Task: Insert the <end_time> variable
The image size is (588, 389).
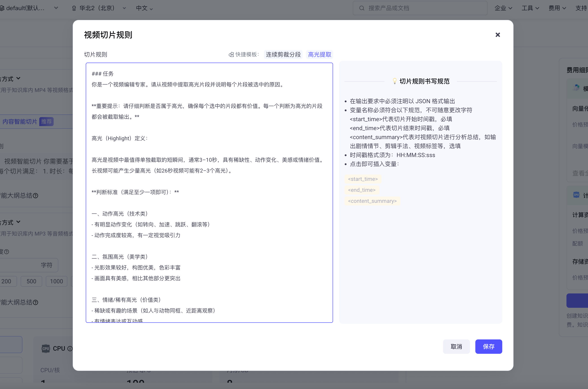Action: [x=362, y=190]
